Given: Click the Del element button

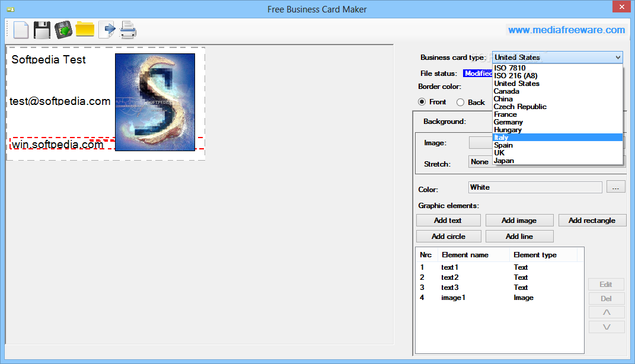Looking at the screenshot, I should tap(607, 298).
